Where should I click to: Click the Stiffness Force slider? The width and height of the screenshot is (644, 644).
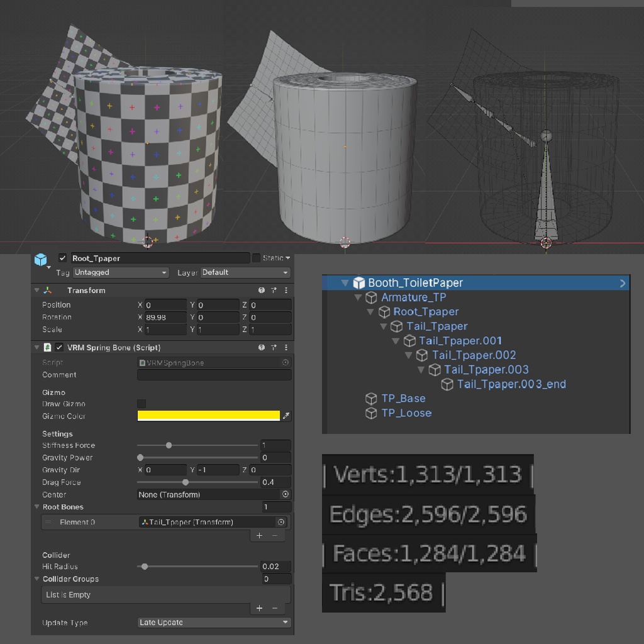coord(197,445)
